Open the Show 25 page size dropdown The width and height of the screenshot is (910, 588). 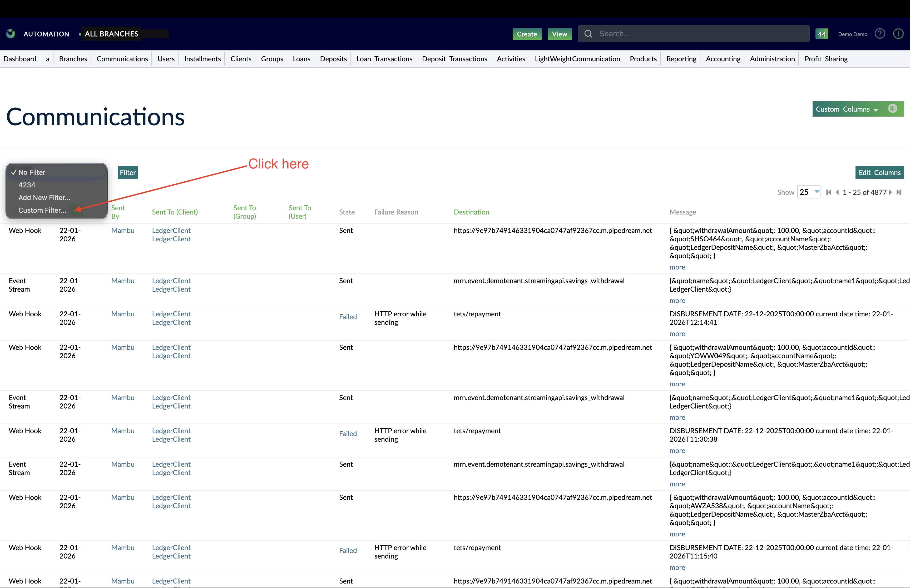808,192
